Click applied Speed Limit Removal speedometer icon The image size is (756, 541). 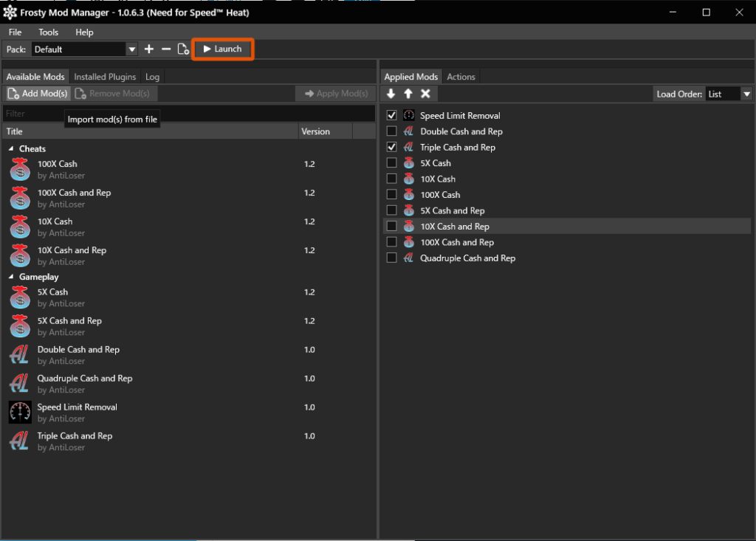click(409, 115)
